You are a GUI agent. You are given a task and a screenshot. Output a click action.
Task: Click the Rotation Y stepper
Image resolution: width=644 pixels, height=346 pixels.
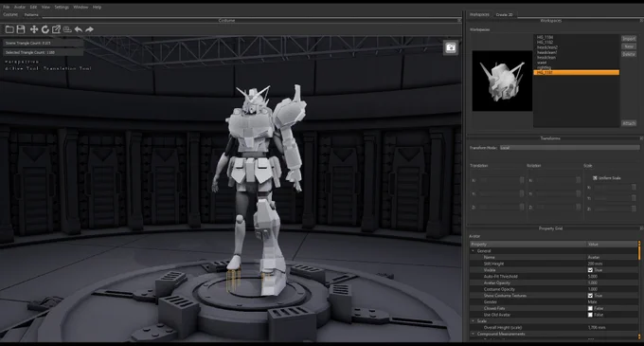coord(579,193)
